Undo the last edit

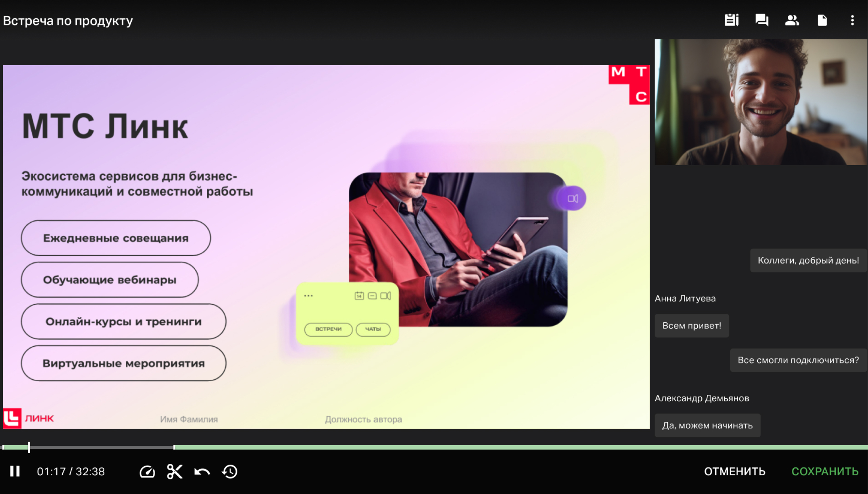coord(202,472)
